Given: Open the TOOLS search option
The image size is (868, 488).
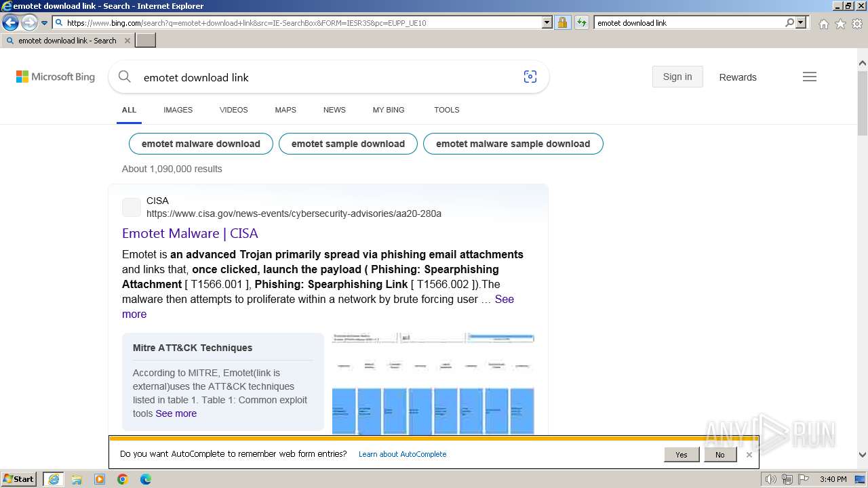Looking at the screenshot, I should point(447,110).
